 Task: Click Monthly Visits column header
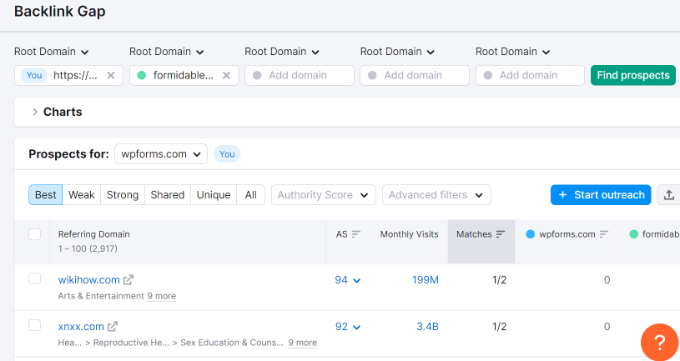click(x=409, y=234)
